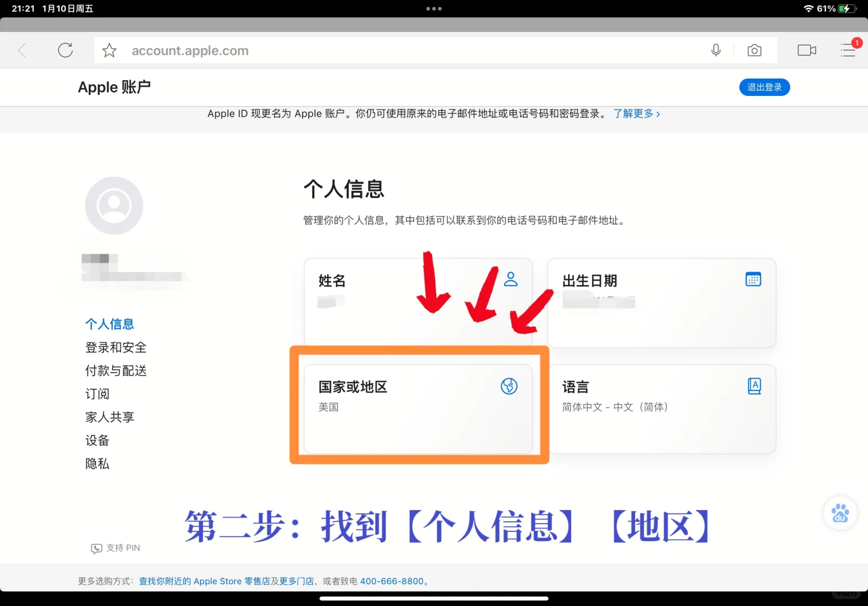Image resolution: width=868 pixels, height=606 pixels.
Task: Select 登录和安全 in the sidebar
Action: [116, 347]
